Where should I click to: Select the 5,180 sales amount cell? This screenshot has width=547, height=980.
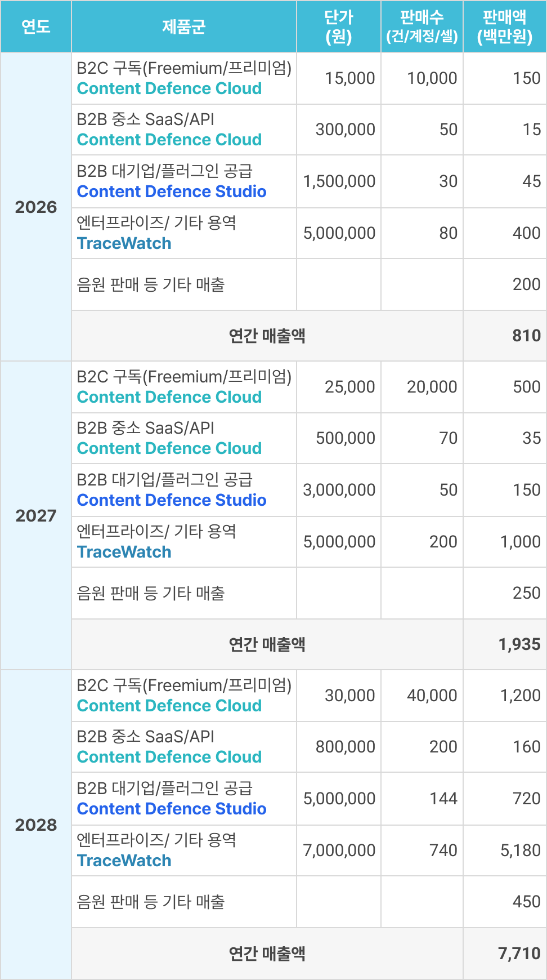(x=520, y=850)
